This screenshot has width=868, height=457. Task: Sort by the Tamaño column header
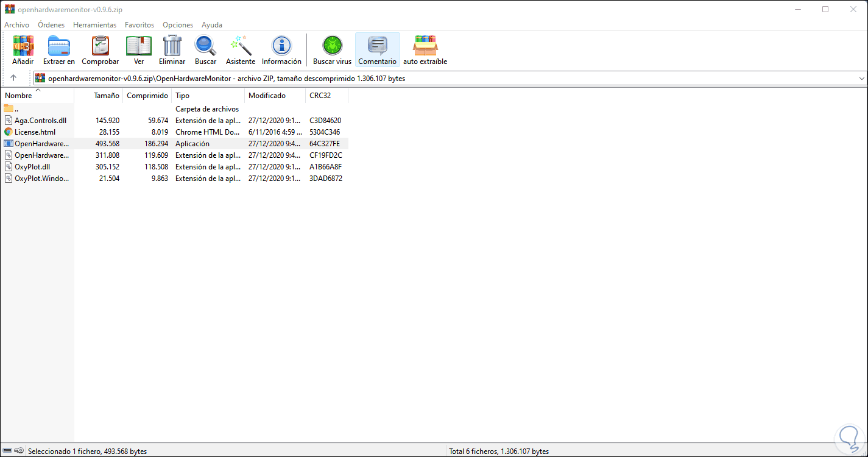(99, 96)
